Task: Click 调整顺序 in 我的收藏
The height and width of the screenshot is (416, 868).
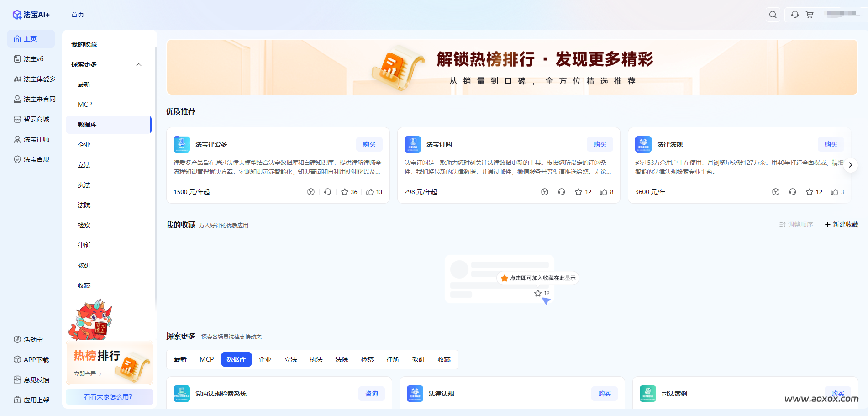Action: pyautogui.click(x=796, y=225)
